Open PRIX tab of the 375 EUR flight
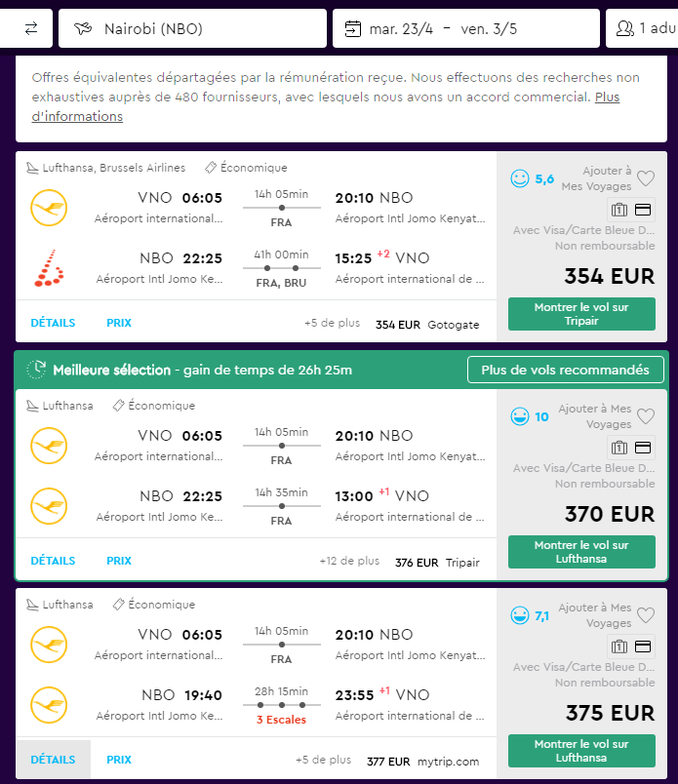The width and height of the screenshot is (678, 784). (119, 760)
